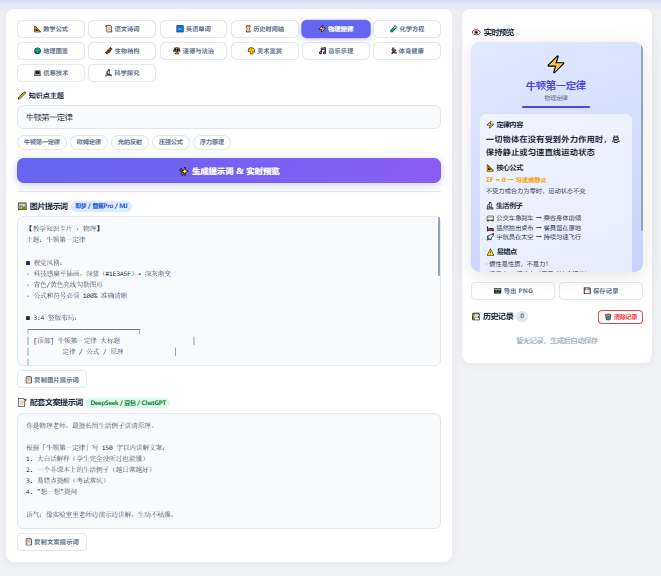Click the preview card scrollbar
This screenshot has width=661, height=576.
642,137
